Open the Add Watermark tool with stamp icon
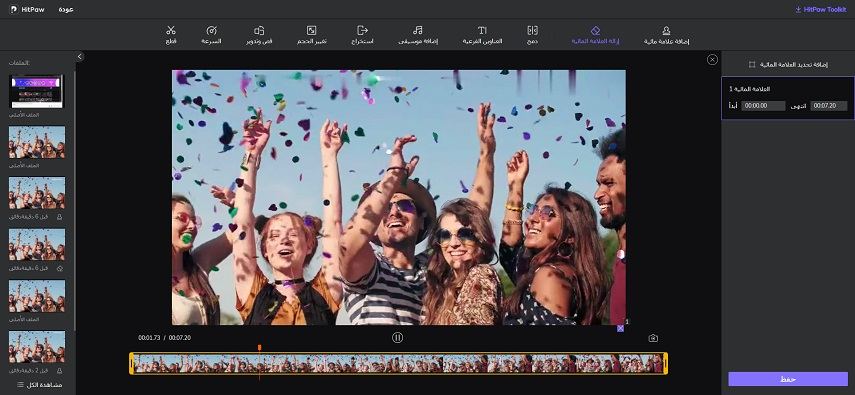Image resolution: width=855 pixels, height=395 pixels. coord(666,34)
